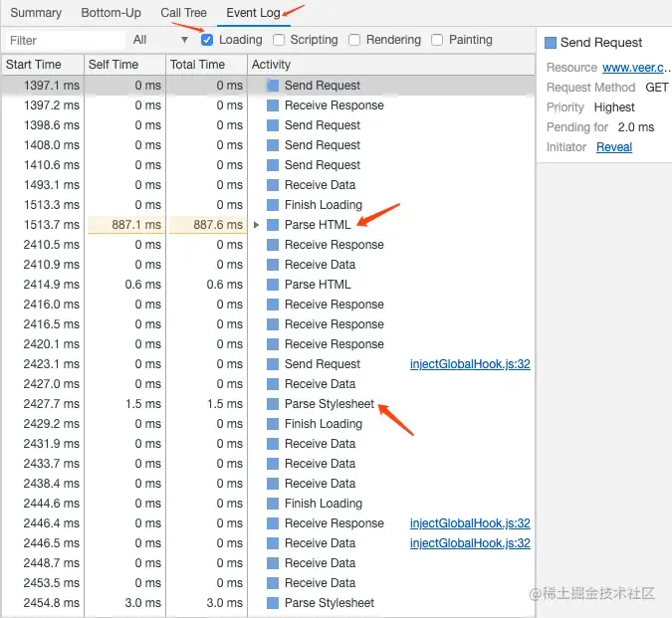Select Receive Data at 2438.4 ms
Image resolution: width=672 pixels, height=618 pixels.
pos(268,484)
